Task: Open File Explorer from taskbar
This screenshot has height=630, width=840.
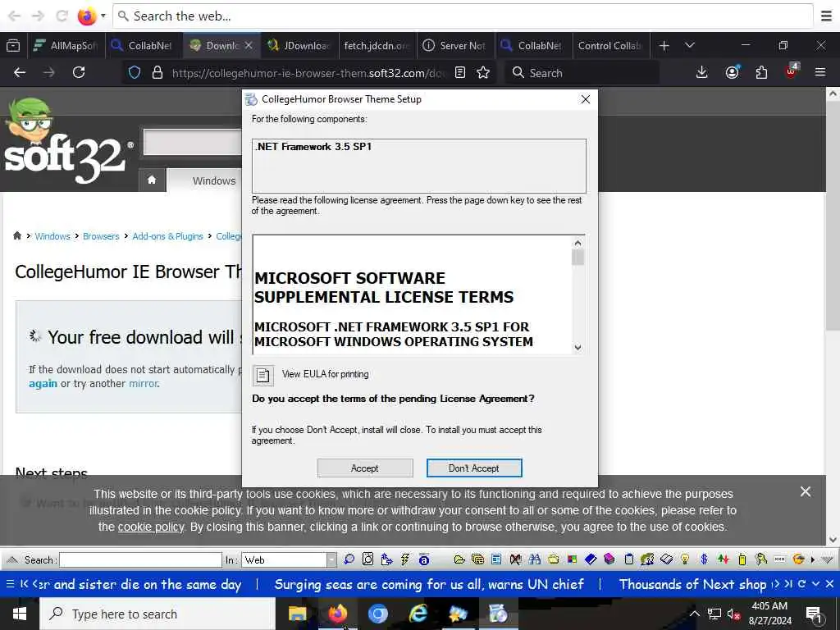Action: [297, 614]
